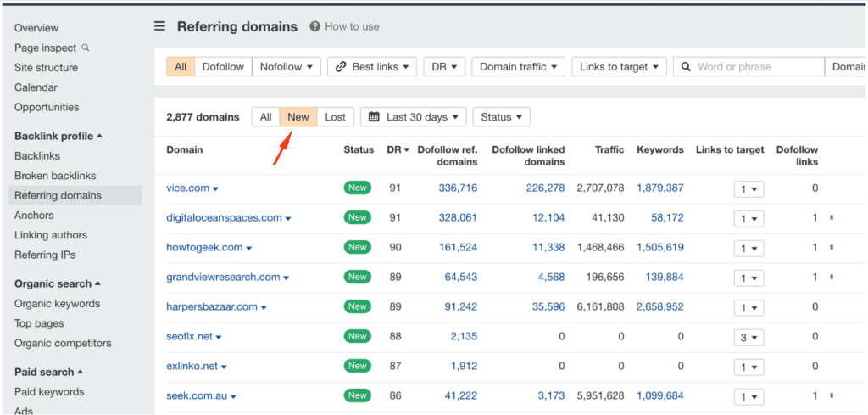868x415 pixels.
Task: Open Paid keywords in the sidebar
Action: coord(49,392)
